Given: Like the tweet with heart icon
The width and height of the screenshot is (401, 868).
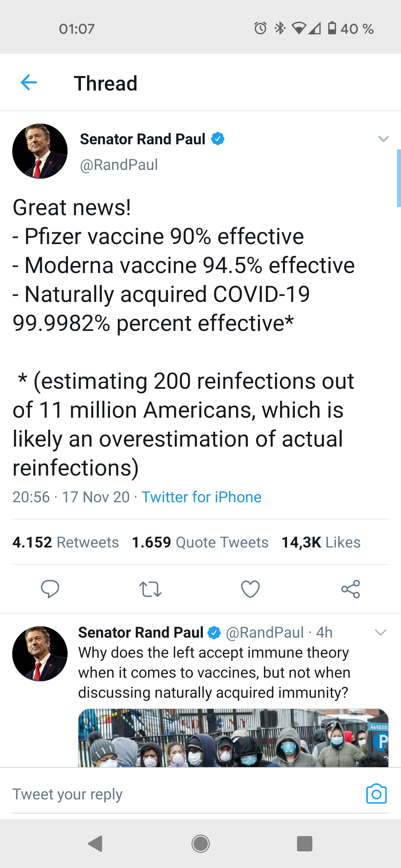Looking at the screenshot, I should (250, 589).
